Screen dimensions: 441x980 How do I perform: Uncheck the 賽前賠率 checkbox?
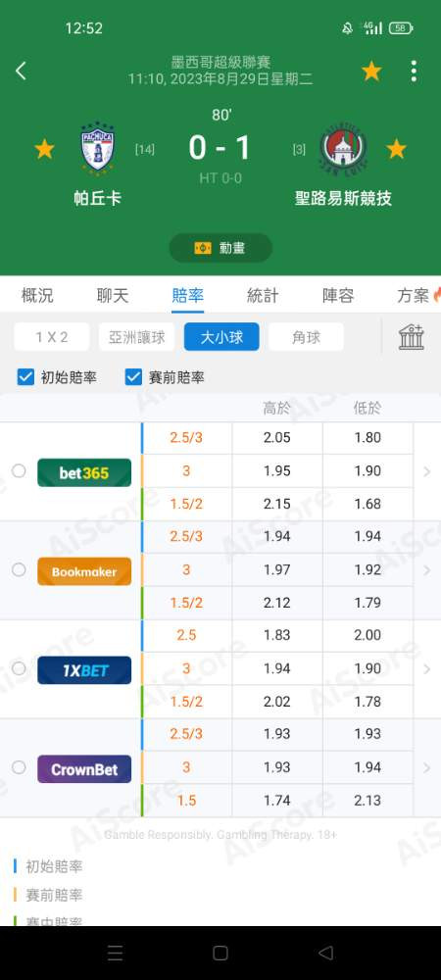(133, 377)
